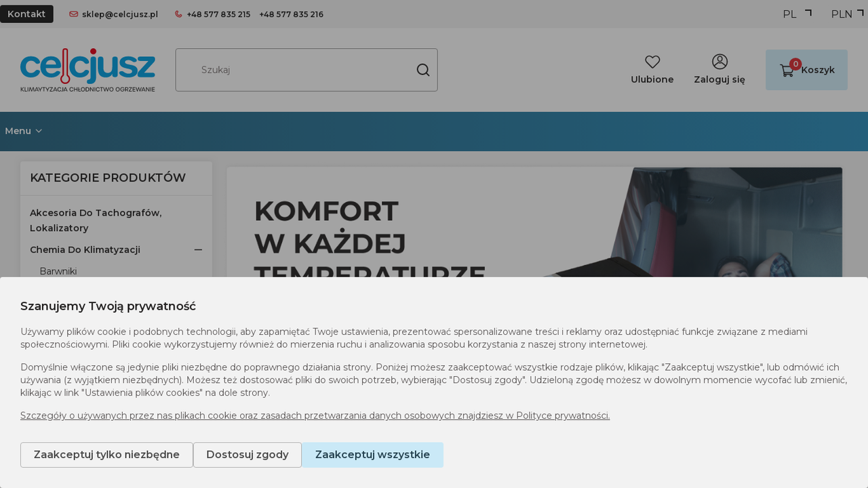868x488 pixels.
Task: Open the privacy policy details link
Action: [x=315, y=415]
